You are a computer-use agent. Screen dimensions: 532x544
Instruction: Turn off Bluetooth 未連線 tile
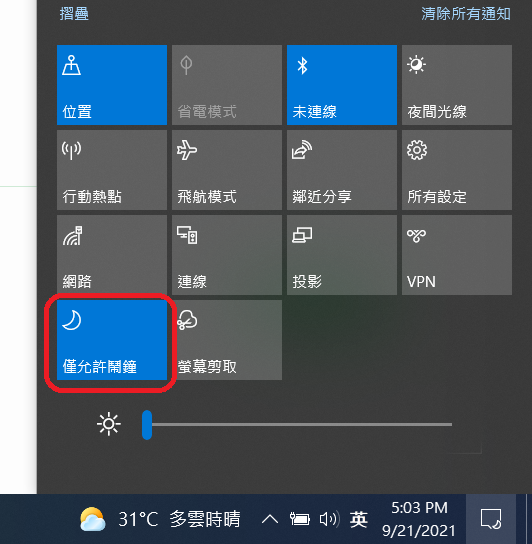[342, 85]
